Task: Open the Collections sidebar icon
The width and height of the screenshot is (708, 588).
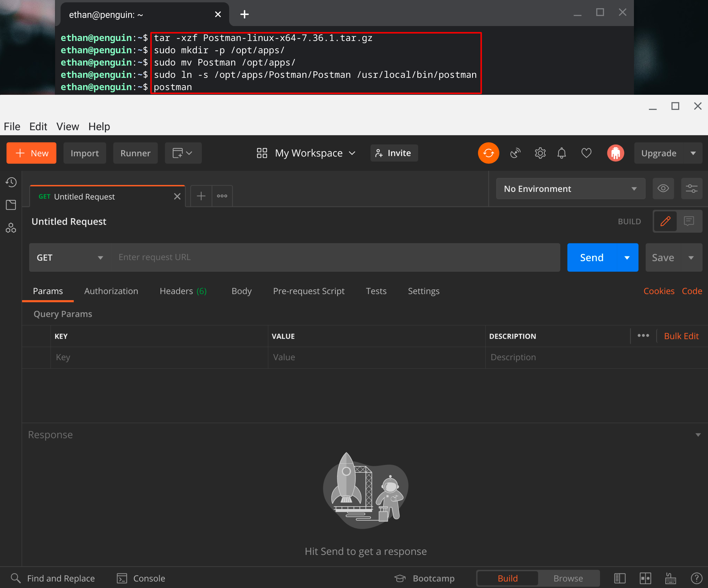Action: pyautogui.click(x=11, y=205)
